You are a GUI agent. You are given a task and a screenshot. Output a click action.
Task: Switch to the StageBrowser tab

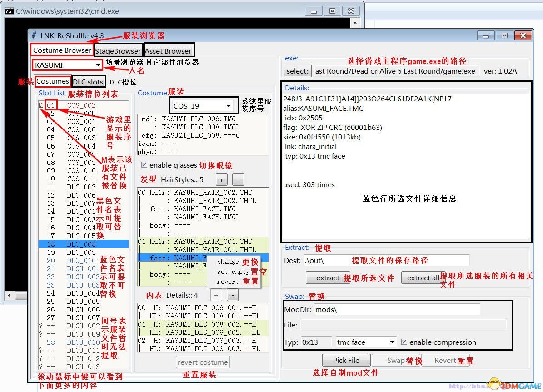click(118, 50)
